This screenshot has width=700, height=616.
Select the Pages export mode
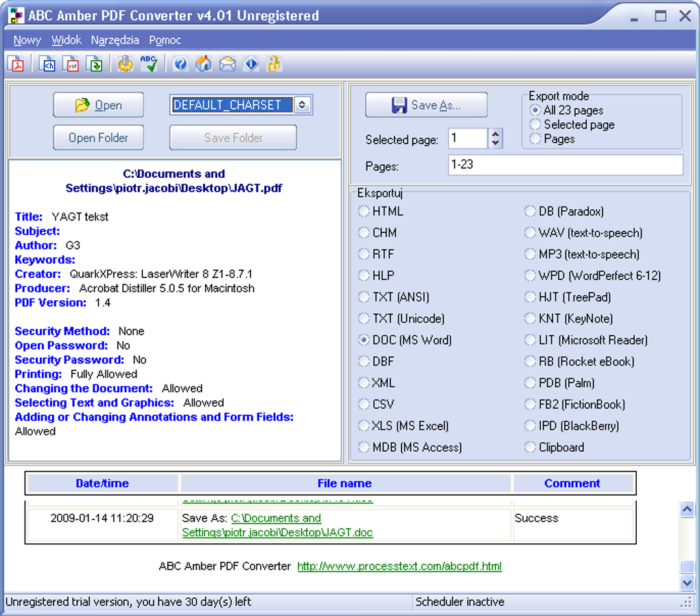click(552, 139)
